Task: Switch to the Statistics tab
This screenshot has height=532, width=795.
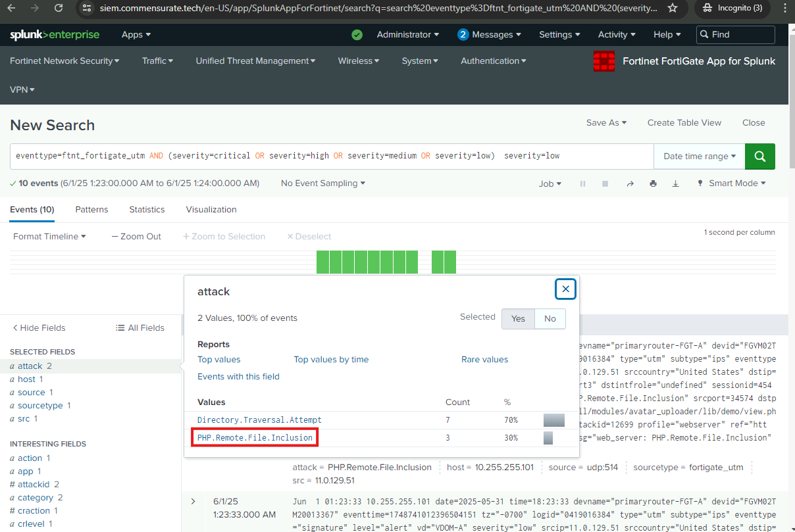Action: point(147,210)
